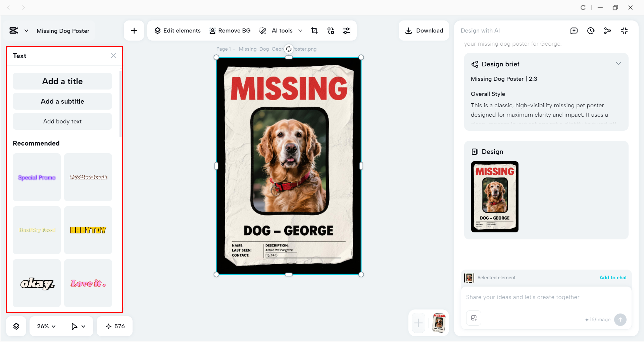Expand the AI tools dropdown arrow
This screenshot has width=644, height=342.
pos(300,31)
